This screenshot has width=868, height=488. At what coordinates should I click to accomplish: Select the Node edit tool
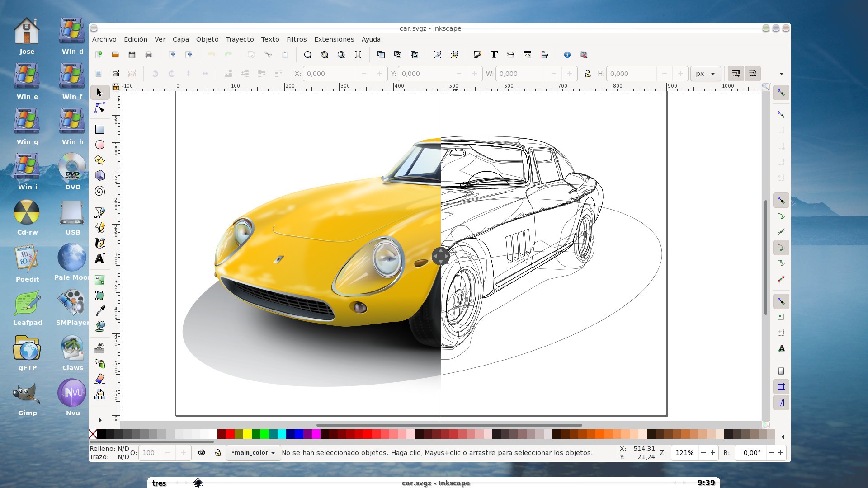[100, 108]
